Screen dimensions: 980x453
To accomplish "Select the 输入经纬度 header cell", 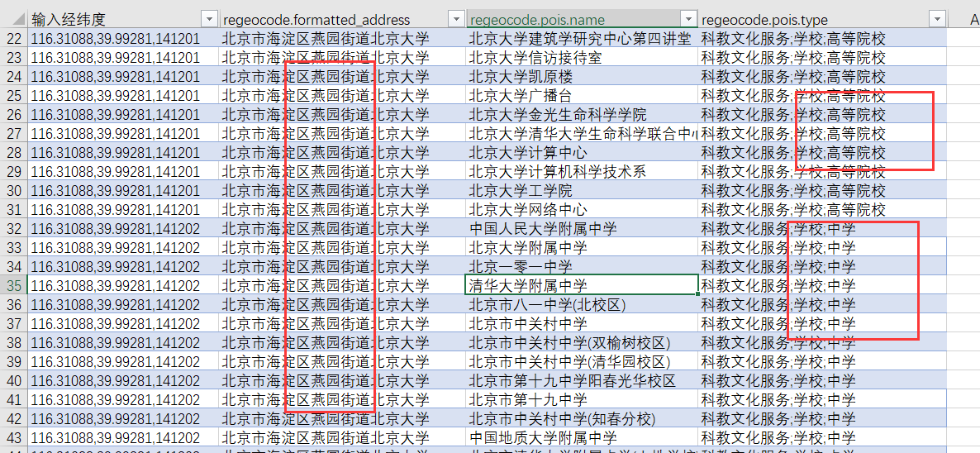I will pos(125,19).
